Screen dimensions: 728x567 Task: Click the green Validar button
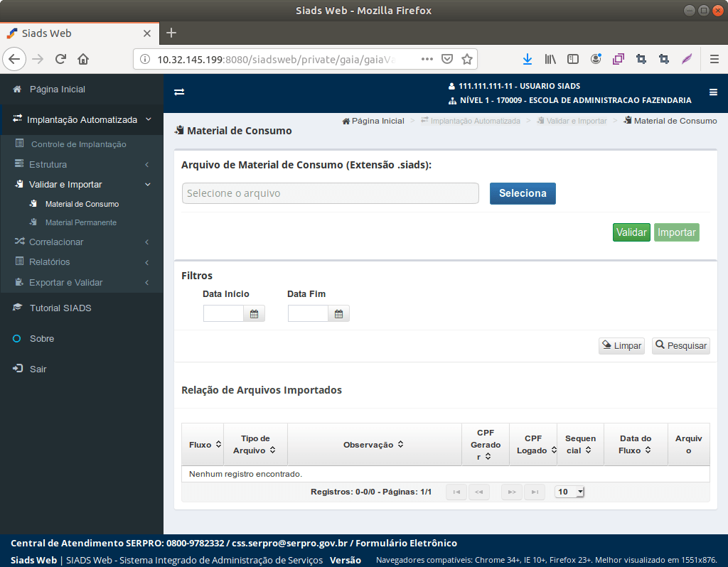[x=631, y=232]
